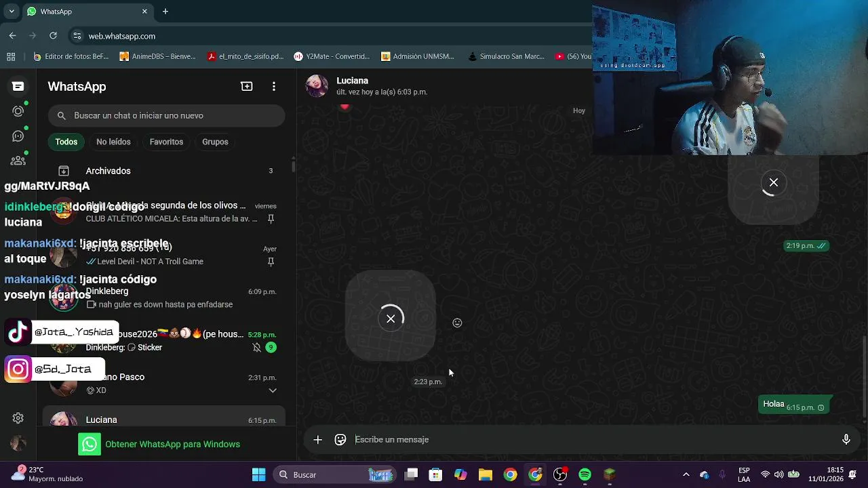
Task: Open the Status updates icon in sidebar
Action: pos(18,111)
